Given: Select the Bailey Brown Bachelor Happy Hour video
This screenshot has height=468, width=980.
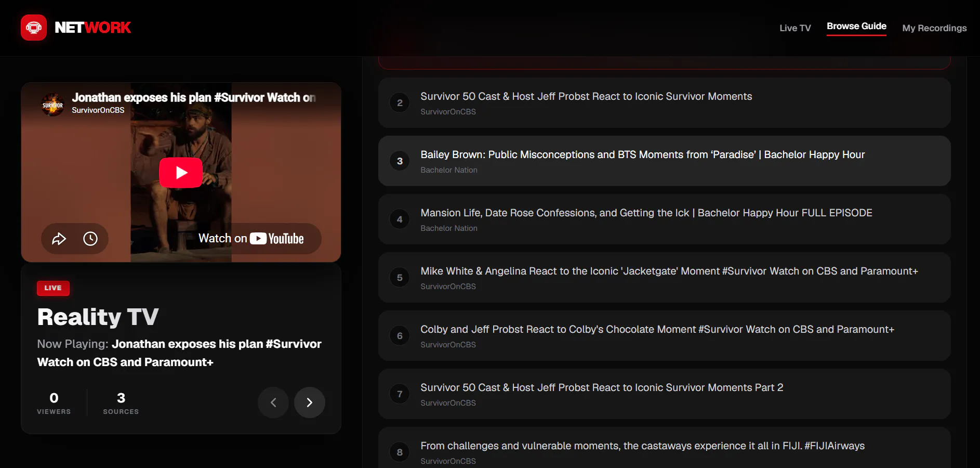Looking at the screenshot, I should tap(665, 161).
